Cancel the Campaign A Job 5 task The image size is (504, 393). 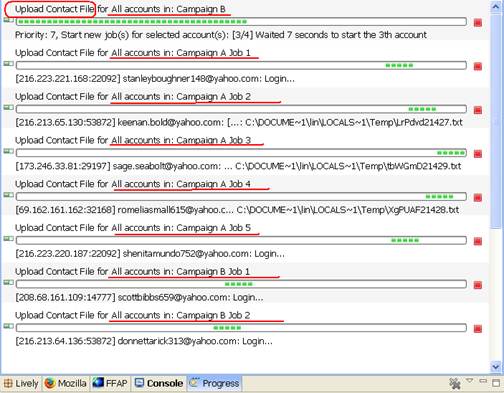pyautogui.click(x=478, y=241)
